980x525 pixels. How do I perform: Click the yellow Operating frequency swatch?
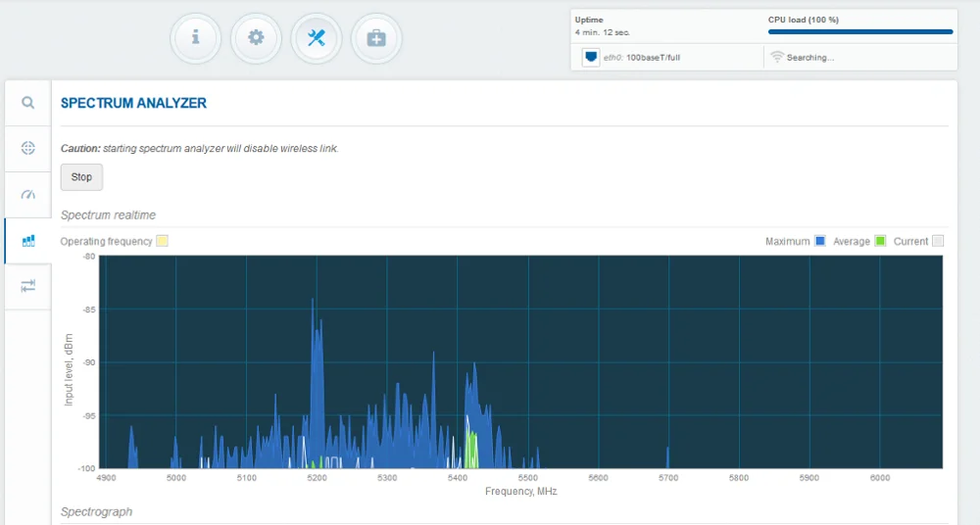[163, 241]
